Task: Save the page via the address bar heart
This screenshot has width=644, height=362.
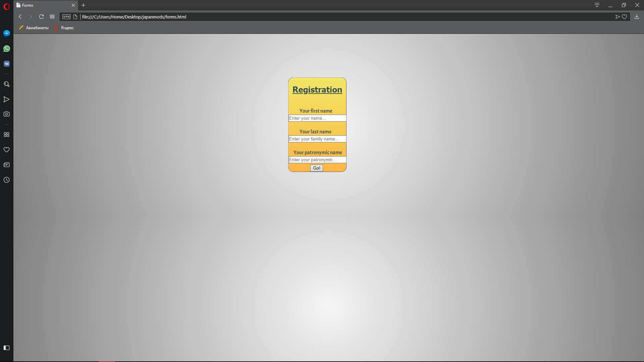Action: [x=625, y=16]
